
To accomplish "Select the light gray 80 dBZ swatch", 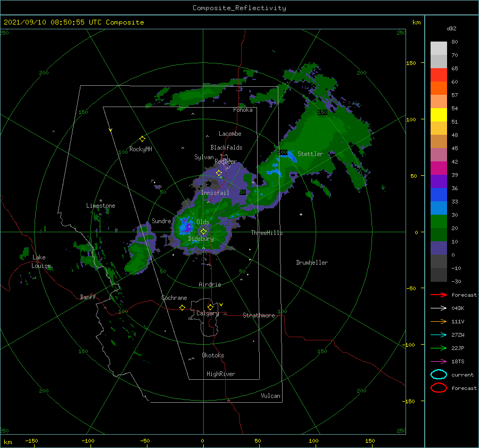I will 439,48.
